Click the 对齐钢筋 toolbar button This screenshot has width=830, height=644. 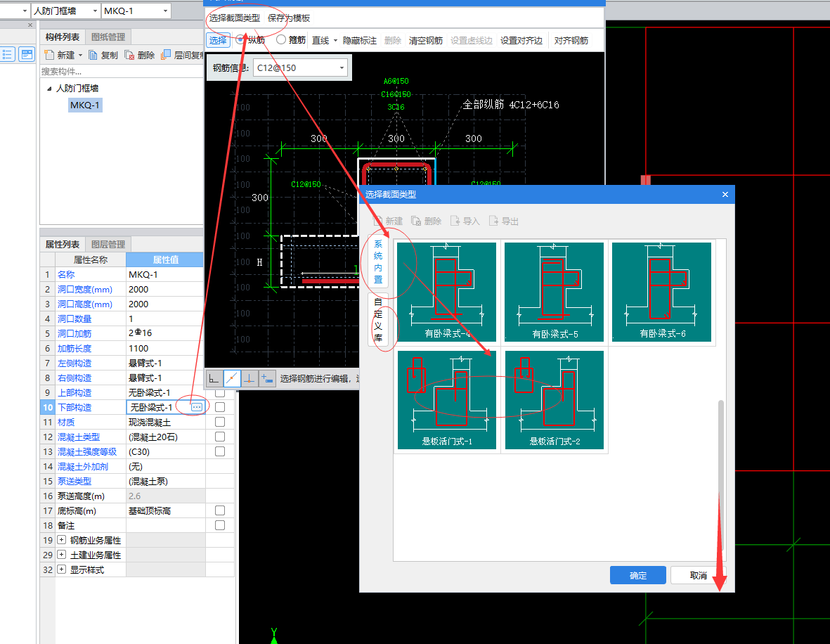pyautogui.click(x=571, y=40)
